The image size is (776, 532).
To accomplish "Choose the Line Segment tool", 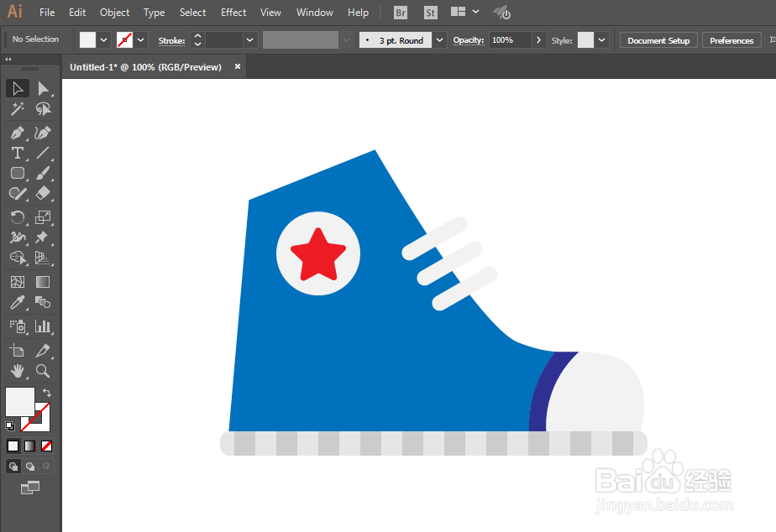I will pos(43,153).
